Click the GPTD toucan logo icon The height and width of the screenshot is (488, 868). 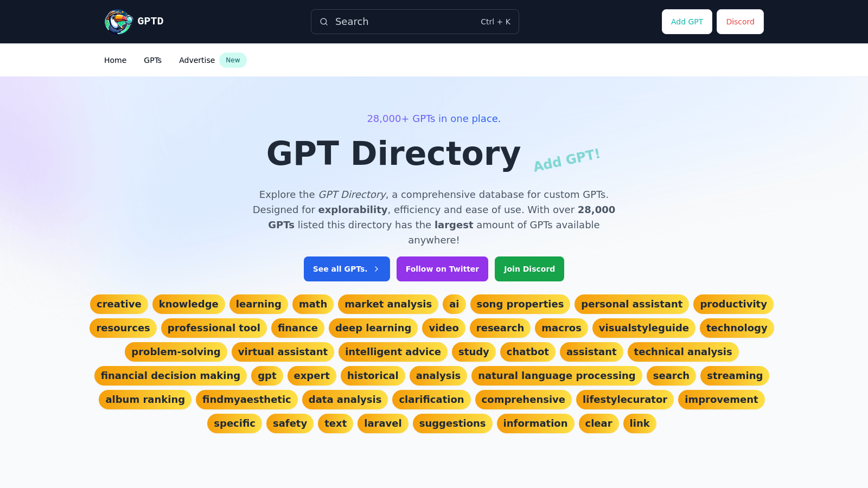pos(119,22)
